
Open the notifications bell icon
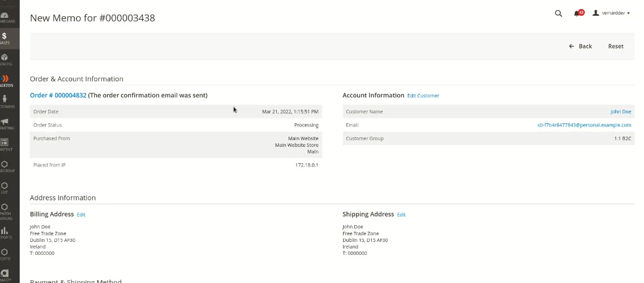[x=578, y=13]
